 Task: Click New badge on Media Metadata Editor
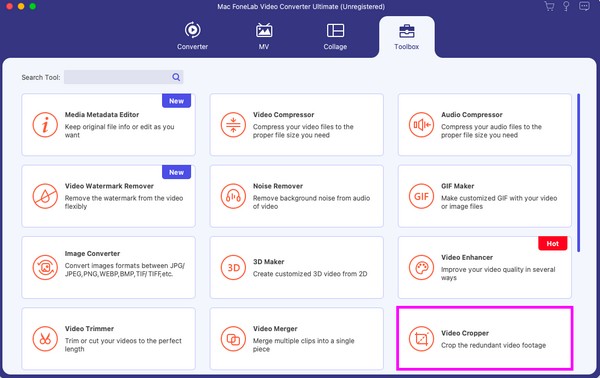pos(176,101)
